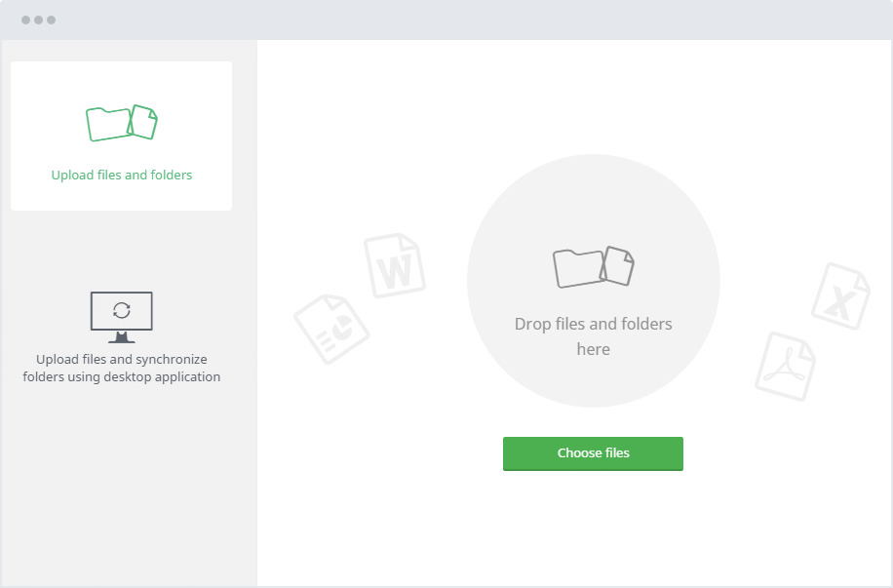Screen dimensions: 893x588
Task: Click the third window control dot
Action: pos(52,20)
